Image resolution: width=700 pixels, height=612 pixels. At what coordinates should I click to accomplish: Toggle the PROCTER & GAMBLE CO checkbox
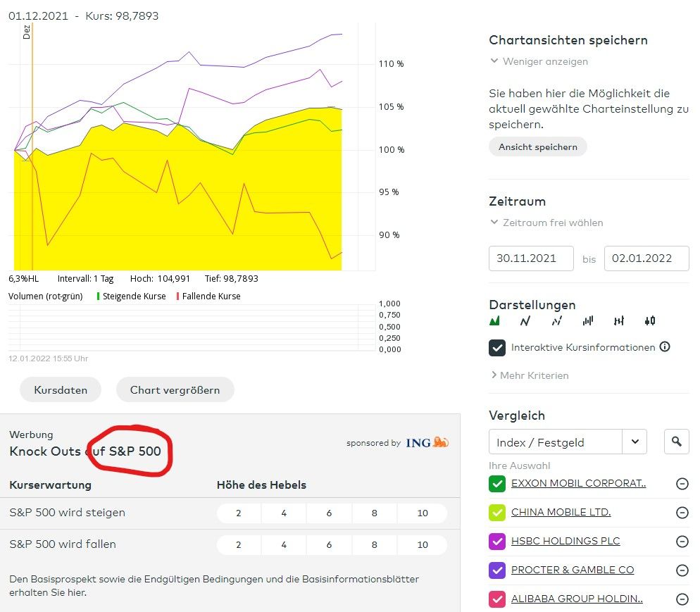[x=497, y=570]
